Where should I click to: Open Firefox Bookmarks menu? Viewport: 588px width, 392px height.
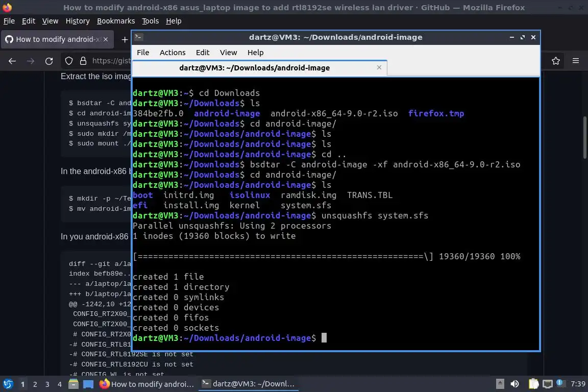click(x=116, y=21)
